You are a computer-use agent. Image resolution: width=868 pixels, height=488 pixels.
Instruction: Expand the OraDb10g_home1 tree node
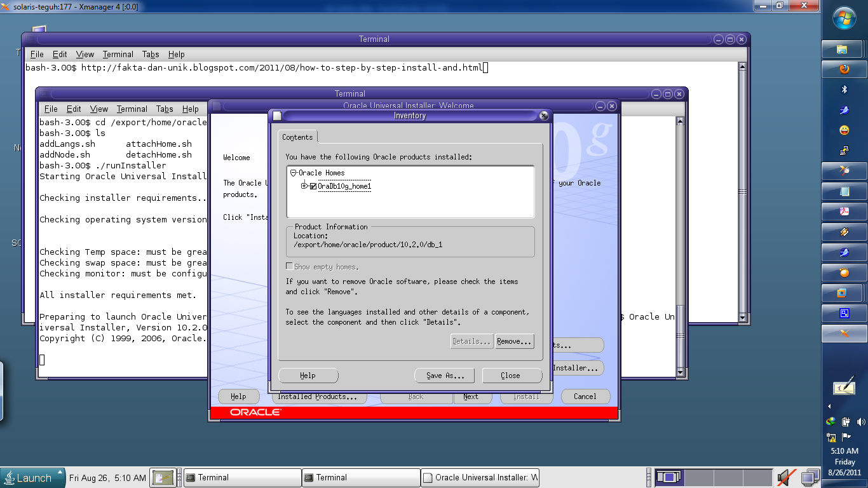coord(304,186)
